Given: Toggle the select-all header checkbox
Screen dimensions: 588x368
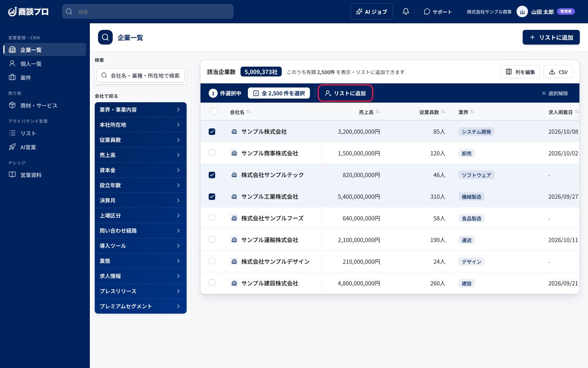Looking at the screenshot, I should tap(214, 111).
